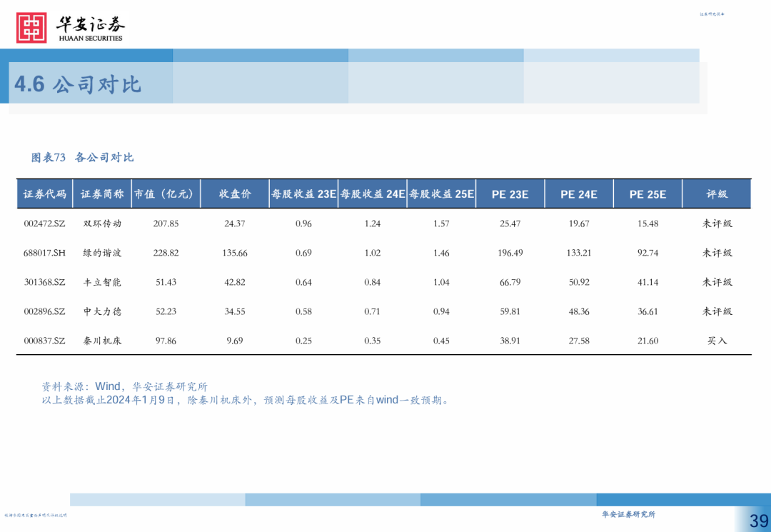Click PE 23E value 38.91
The image size is (771, 532).
point(510,341)
